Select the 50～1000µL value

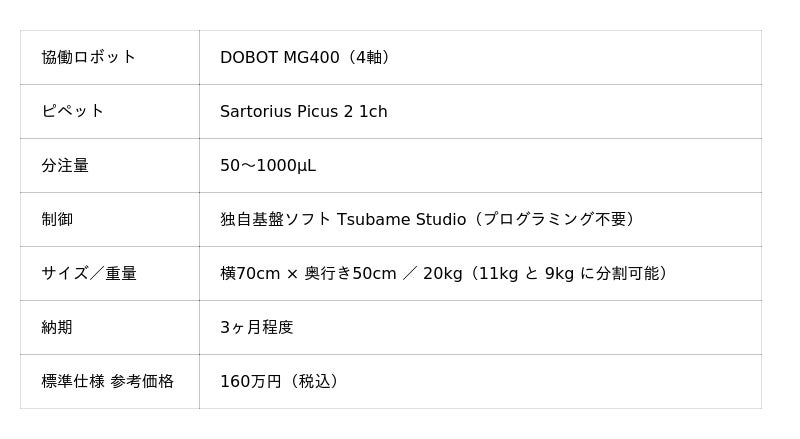click(268, 165)
